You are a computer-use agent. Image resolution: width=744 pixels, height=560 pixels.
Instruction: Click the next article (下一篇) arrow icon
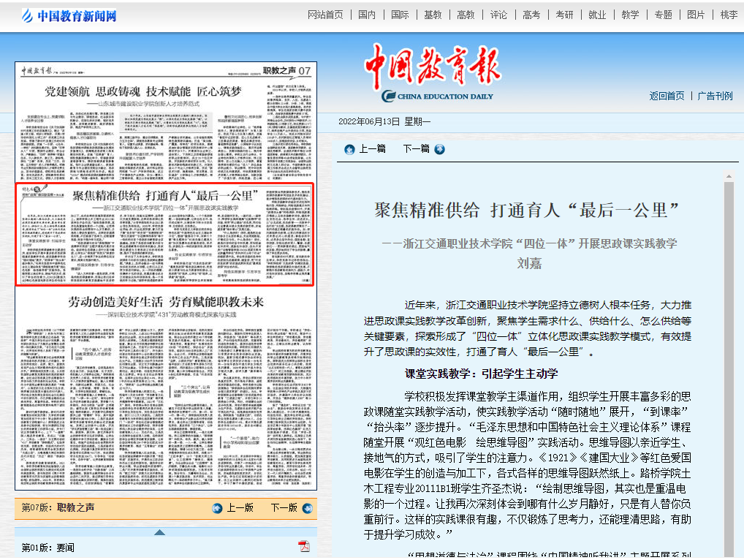point(439,149)
